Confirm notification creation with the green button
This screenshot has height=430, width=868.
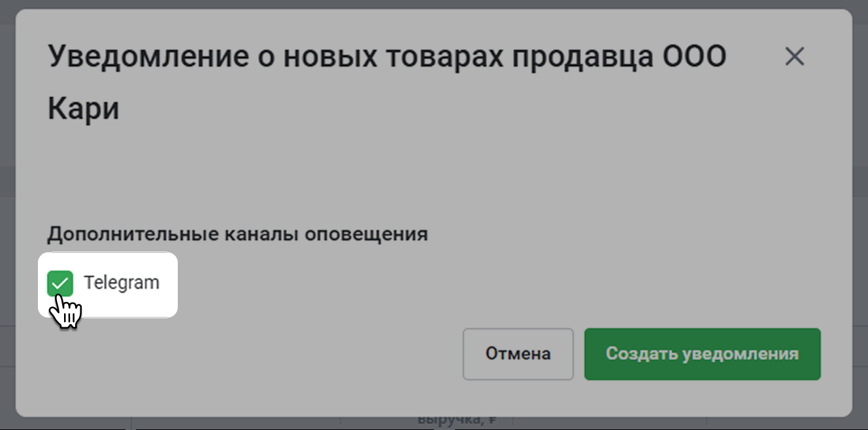coord(702,354)
